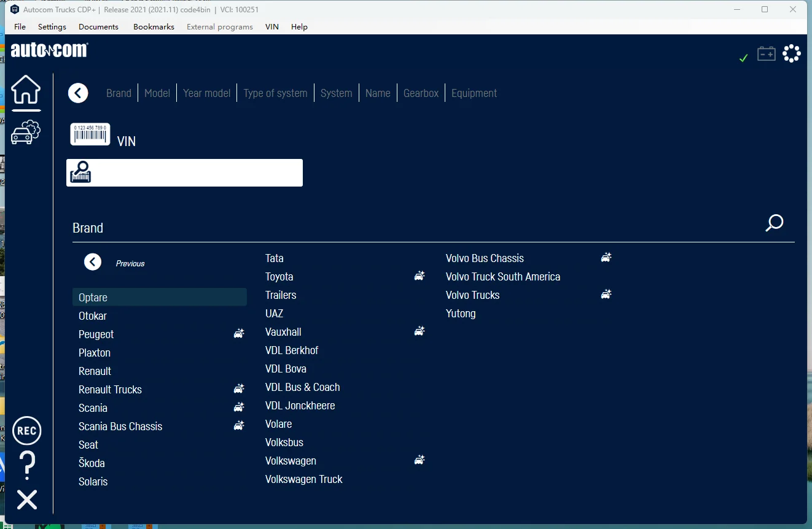Select Optare brand
The image size is (812, 529).
[160, 297]
